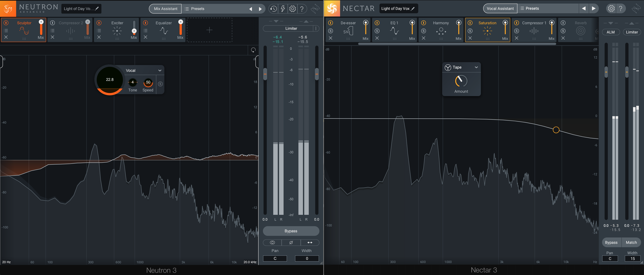Collapse Nectar input meter arrow
The image size is (644, 275).
click(x=611, y=23)
